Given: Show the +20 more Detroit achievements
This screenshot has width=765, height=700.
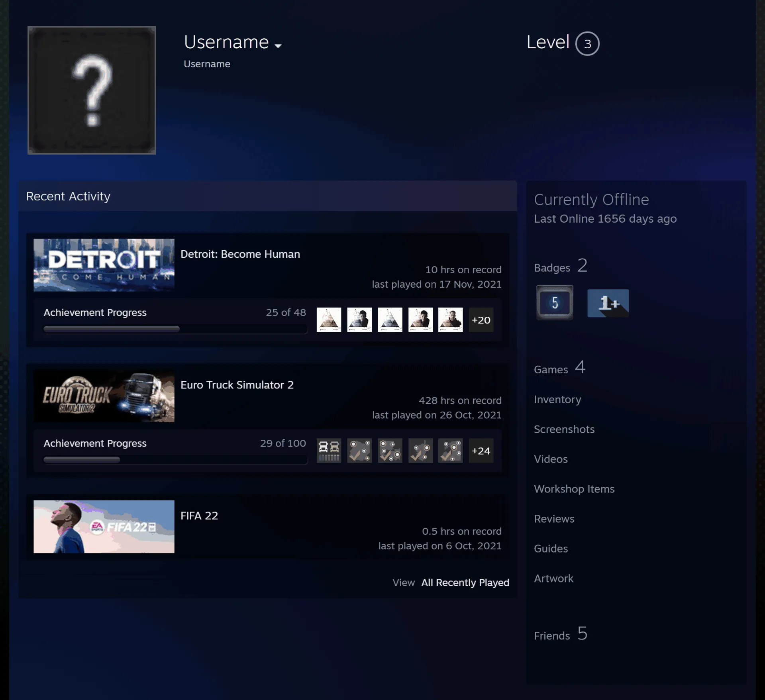Looking at the screenshot, I should point(481,320).
